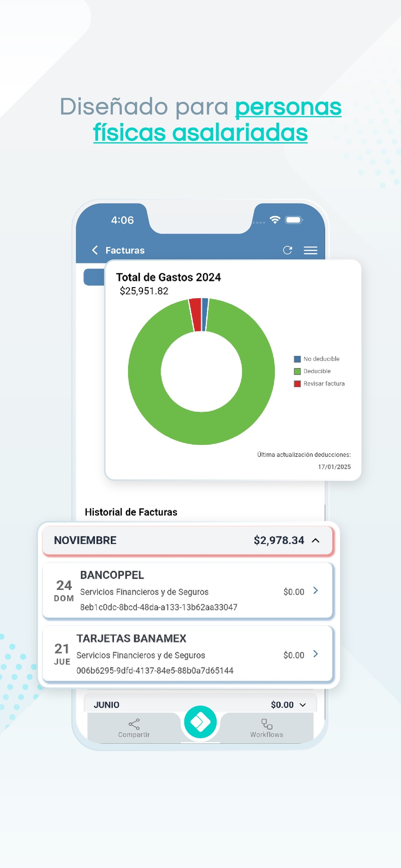Select the TARJETAS BANAMEX invoice name
Image resolution: width=401 pixels, height=868 pixels.
tap(131, 638)
